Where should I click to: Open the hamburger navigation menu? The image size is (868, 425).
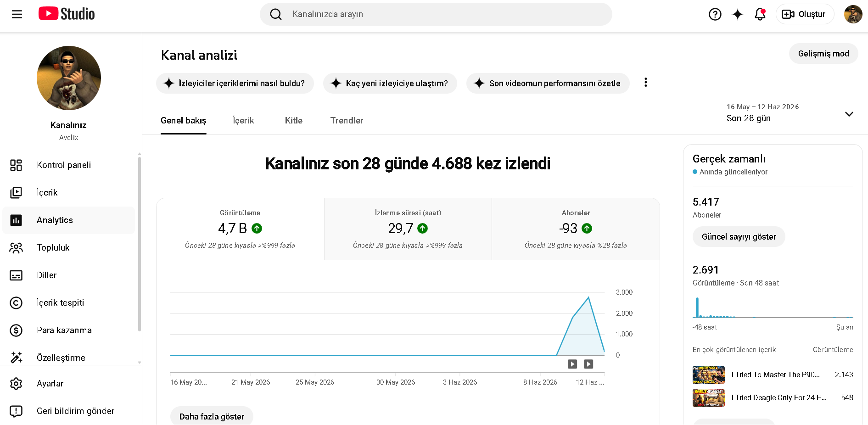[x=17, y=14]
